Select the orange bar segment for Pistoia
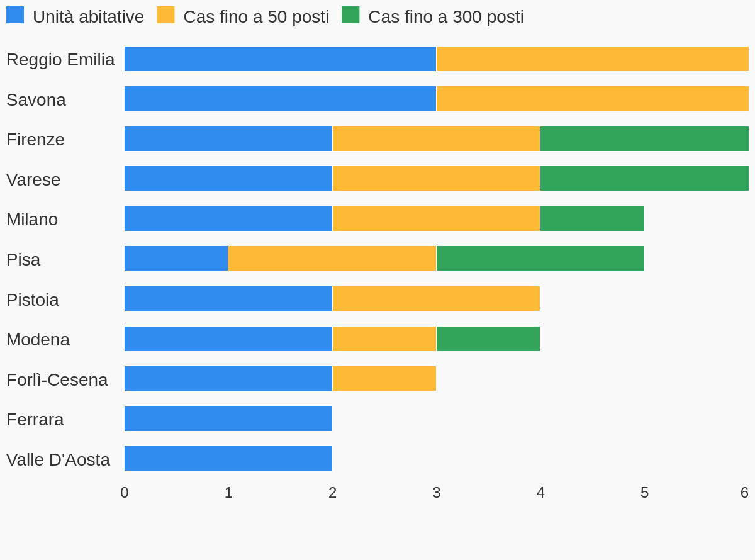This screenshot has width=755, height=560. (x=436, y=299)
